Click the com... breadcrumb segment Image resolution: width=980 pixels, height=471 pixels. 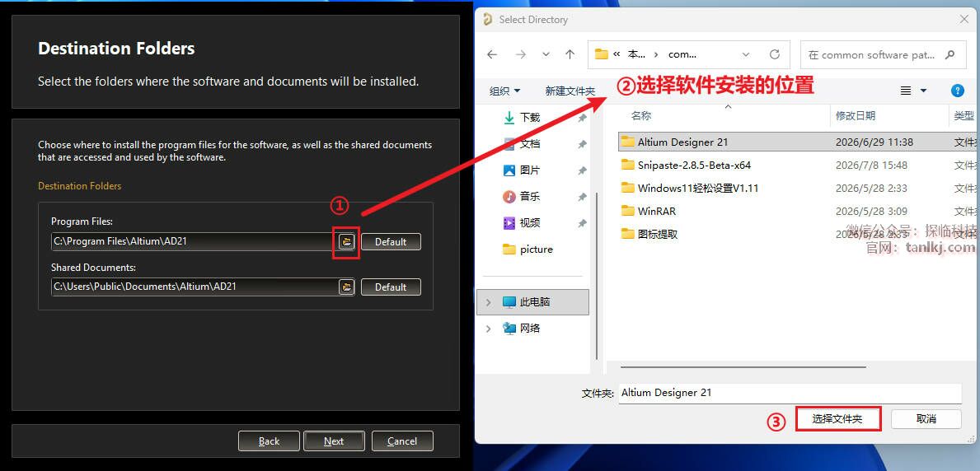coord(682,54)
